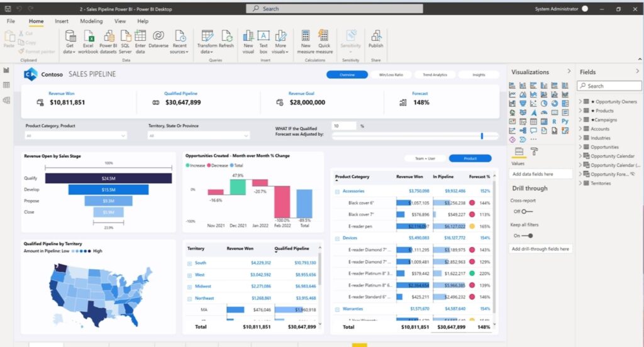Insert a New visual
644x347 pixels.
248,41
